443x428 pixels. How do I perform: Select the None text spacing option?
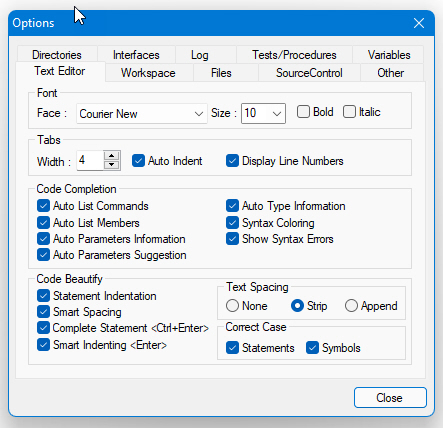[x=232, y=306]
